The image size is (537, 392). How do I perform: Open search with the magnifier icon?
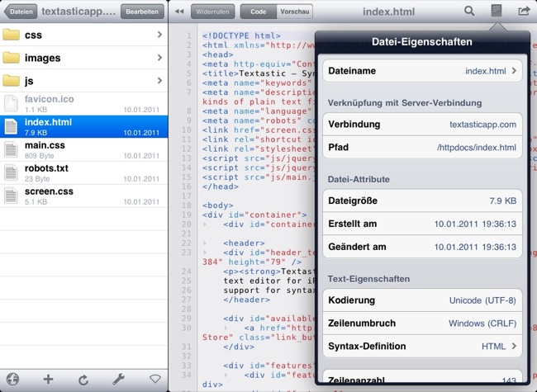point(469,12)
